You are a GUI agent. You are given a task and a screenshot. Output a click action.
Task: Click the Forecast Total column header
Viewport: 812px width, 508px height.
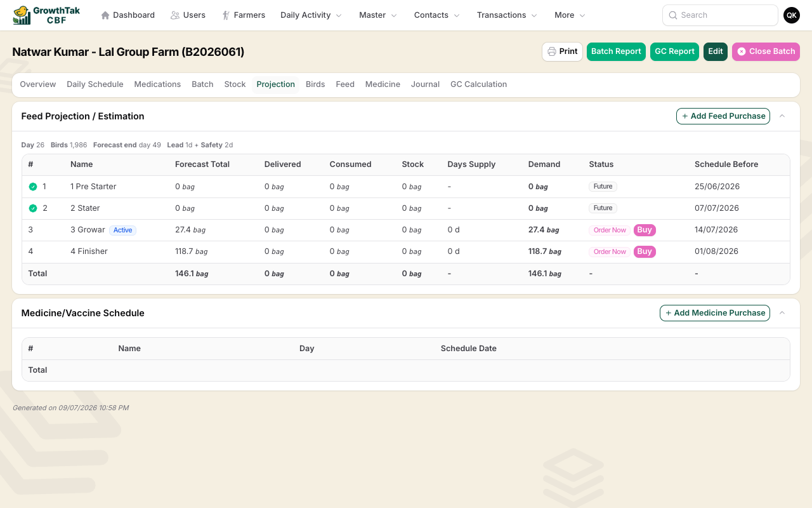click(x=202, y=164)
